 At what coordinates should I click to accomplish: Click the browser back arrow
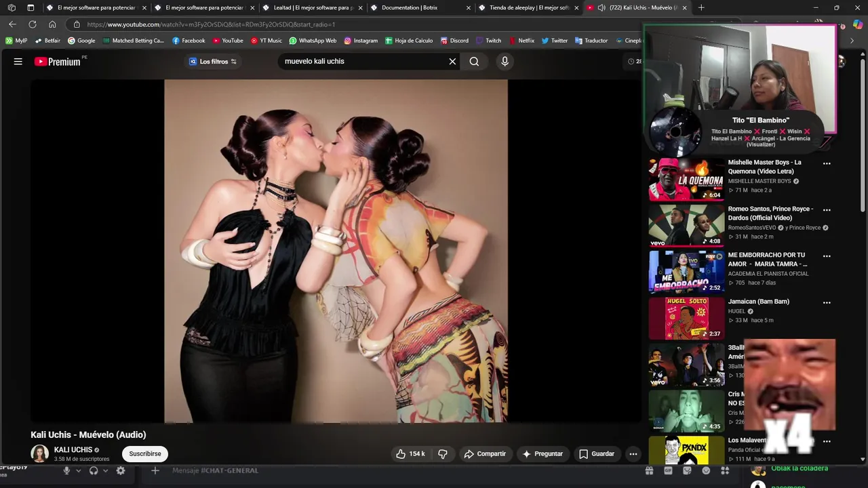(x=12, y=24)
